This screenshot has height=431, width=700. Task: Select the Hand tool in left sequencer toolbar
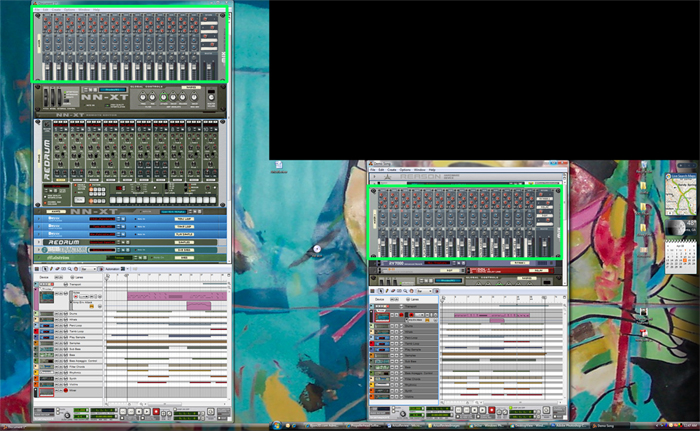76,269
